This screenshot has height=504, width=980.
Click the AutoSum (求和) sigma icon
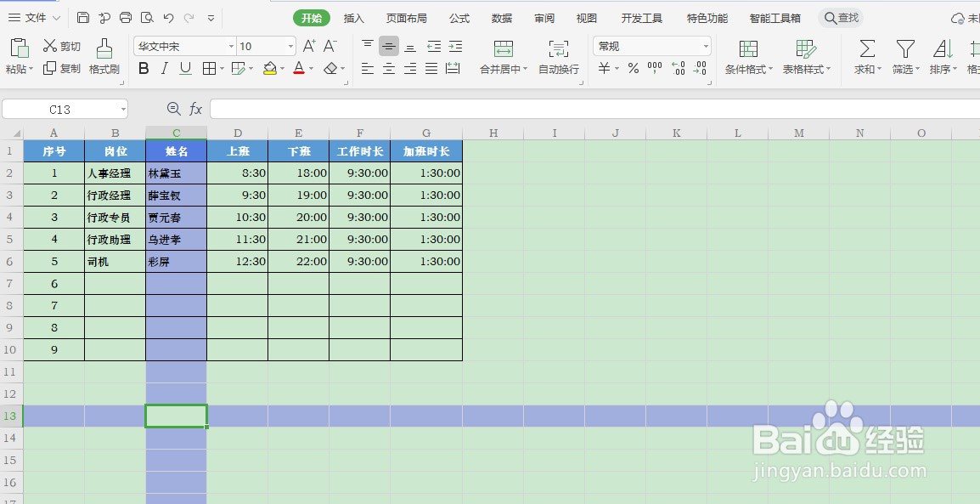867,48
